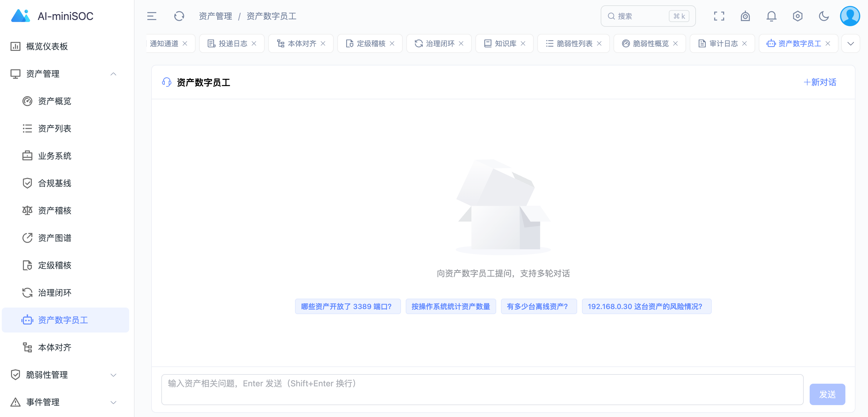Open 业务系统 in the sidebar
The height and width of the screenshot is (417, 868).
tap(66, 156)
